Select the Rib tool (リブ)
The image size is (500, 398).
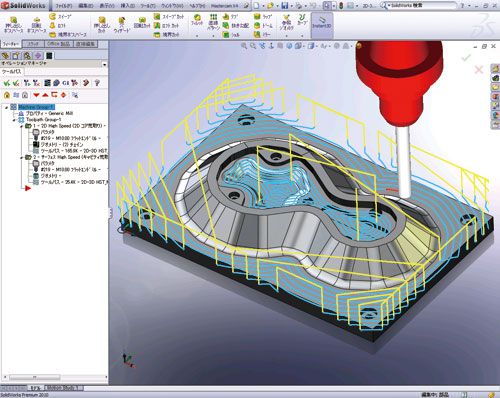[230, 16]
